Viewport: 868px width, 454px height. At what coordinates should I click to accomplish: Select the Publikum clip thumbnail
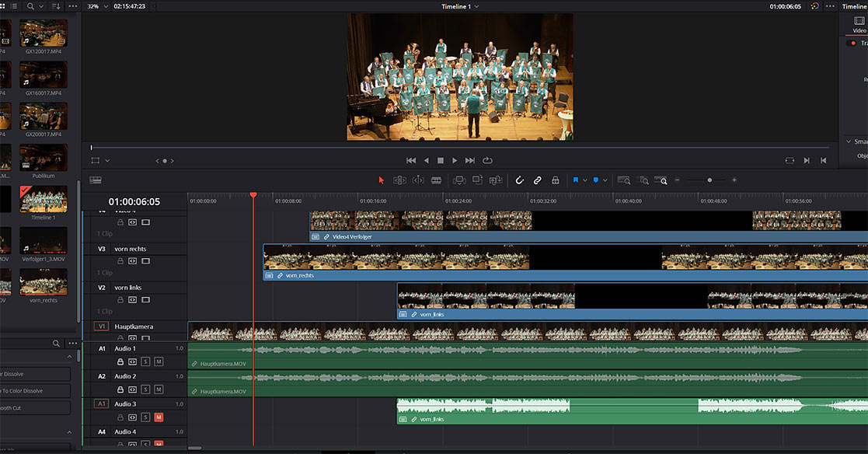click(x=44, y=157)
